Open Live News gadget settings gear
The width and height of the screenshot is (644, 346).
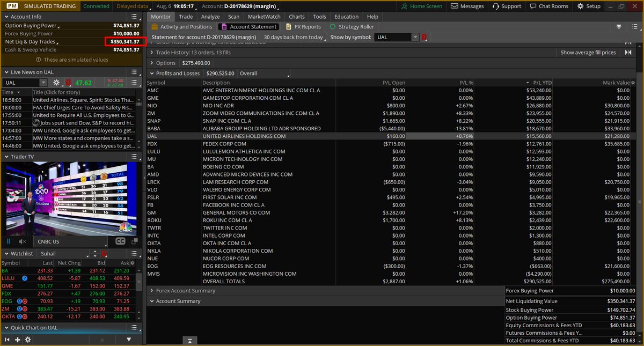pyautogui.click(x=56, y=83)
